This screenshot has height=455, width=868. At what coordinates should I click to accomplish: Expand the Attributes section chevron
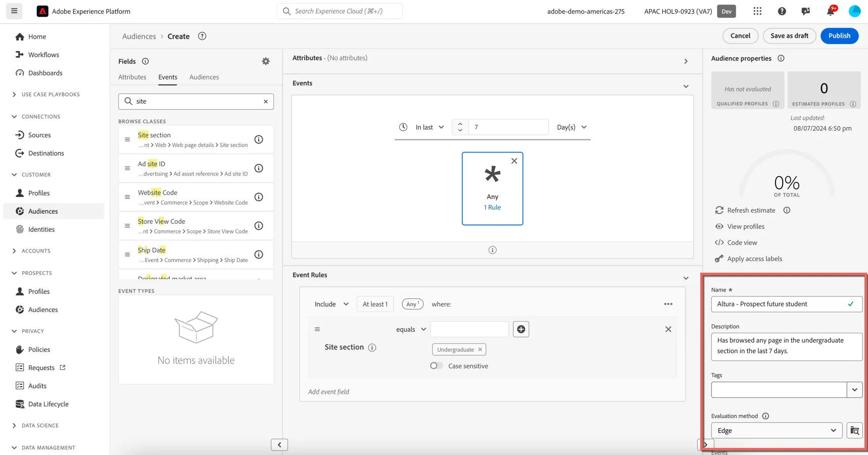pyautogui.click(x=686, y=62)
